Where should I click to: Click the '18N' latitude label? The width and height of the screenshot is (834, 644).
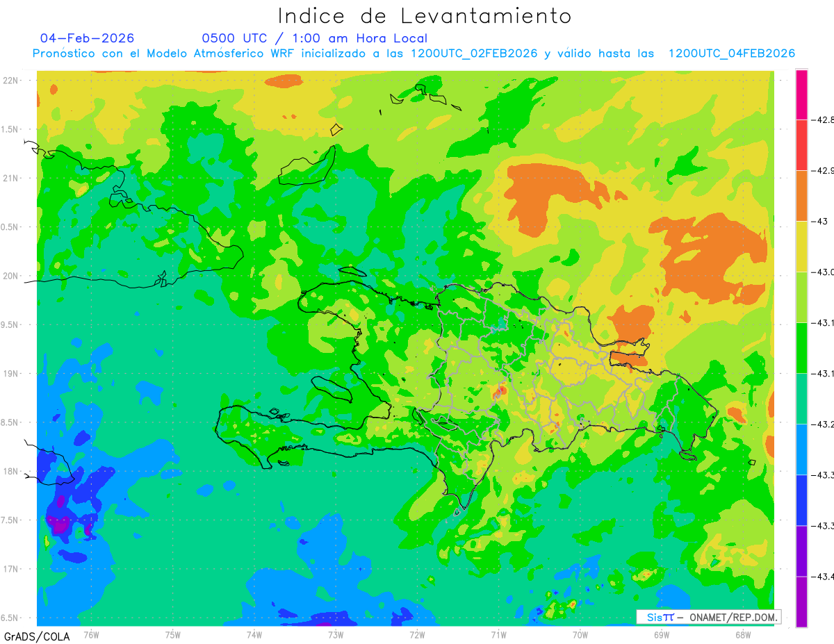pos(11,471)
